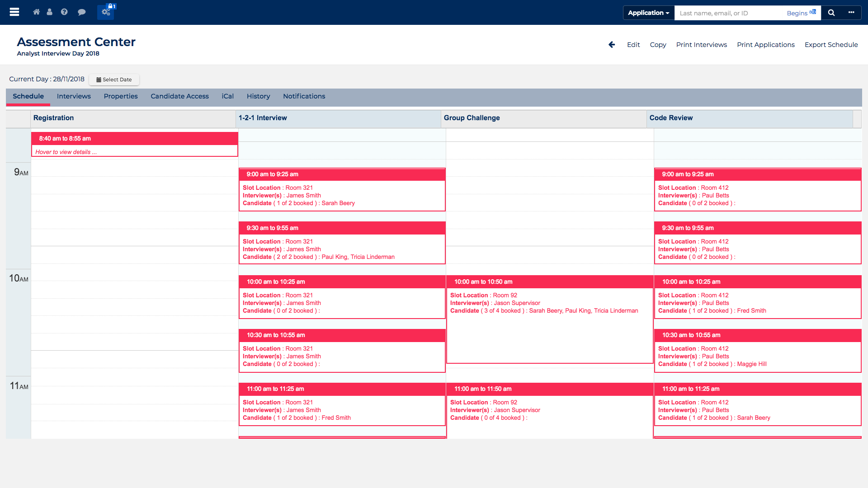Select the Paul King, Tricia Linderman 9:30 slot
This screenshot has height=488, width=868.
342,243
